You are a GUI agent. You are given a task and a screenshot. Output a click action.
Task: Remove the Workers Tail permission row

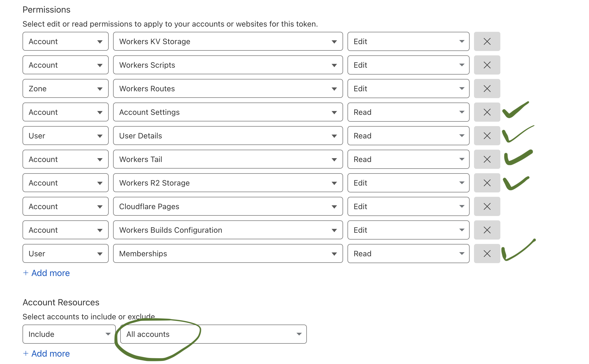pos(487,159)
